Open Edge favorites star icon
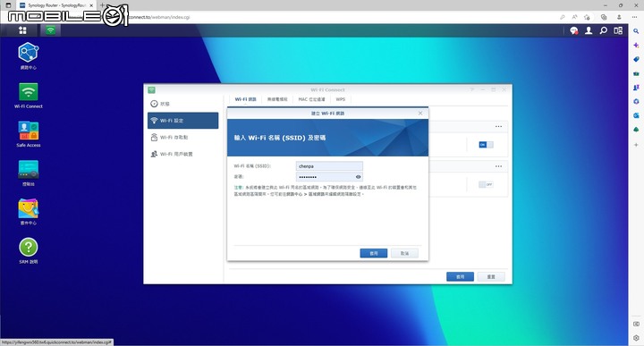 click(x=588, y=17)
